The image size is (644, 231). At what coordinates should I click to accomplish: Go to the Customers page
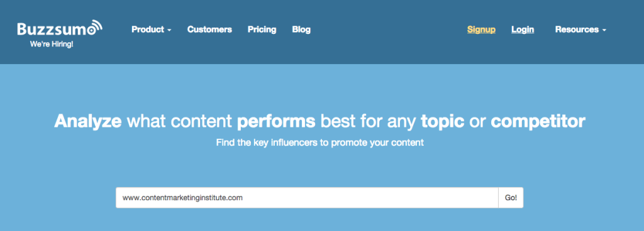(209, 30)
